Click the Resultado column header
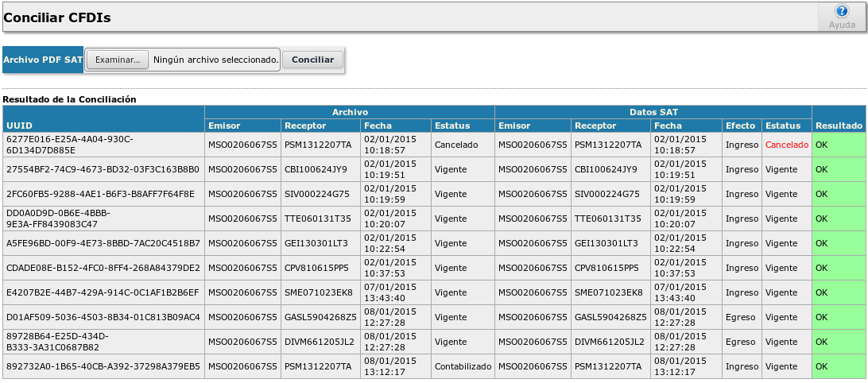 (x=839, y=126)
